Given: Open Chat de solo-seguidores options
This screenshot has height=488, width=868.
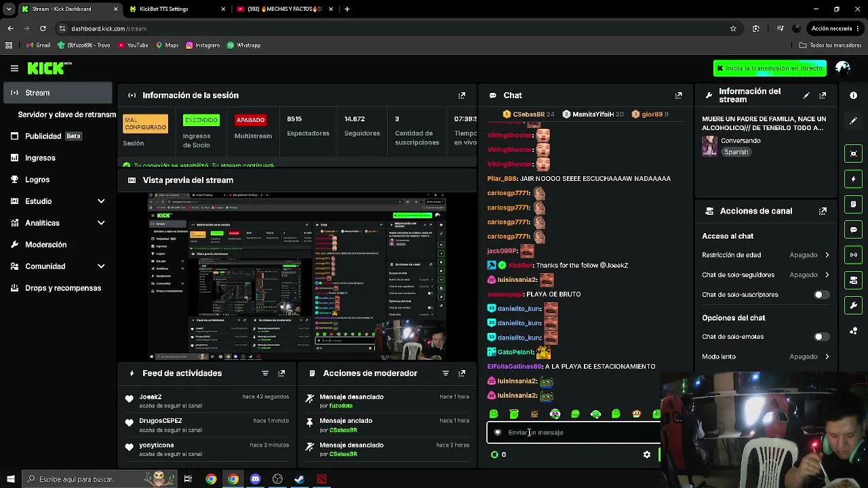Looking at the screenshot, I should pyautogui.click(x=766, y=274).
